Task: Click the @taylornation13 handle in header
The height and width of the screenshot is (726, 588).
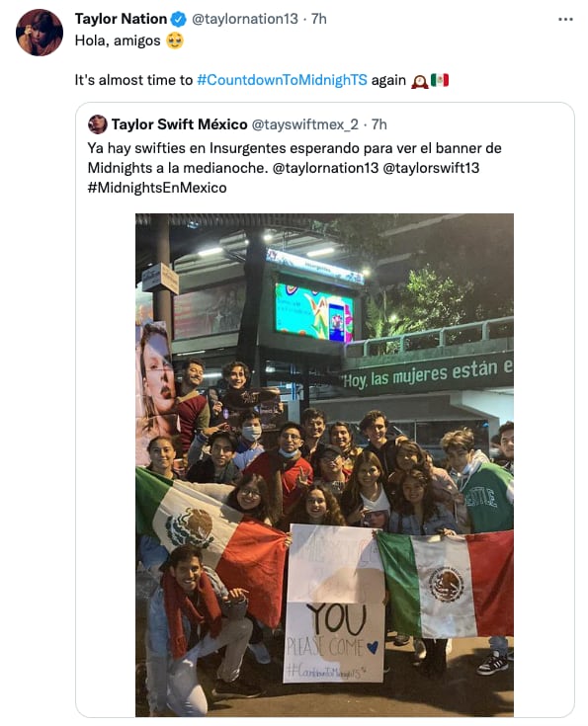Action: click(x=245, y=19)
